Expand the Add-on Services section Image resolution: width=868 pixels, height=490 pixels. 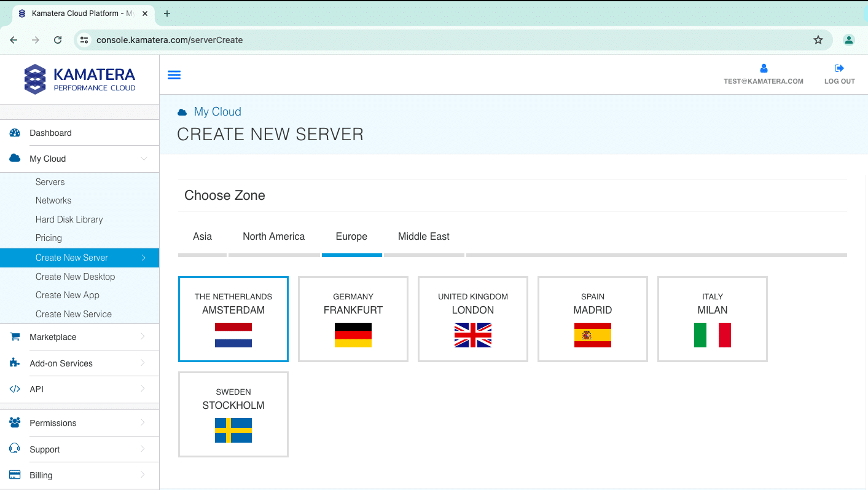(144, 363)
